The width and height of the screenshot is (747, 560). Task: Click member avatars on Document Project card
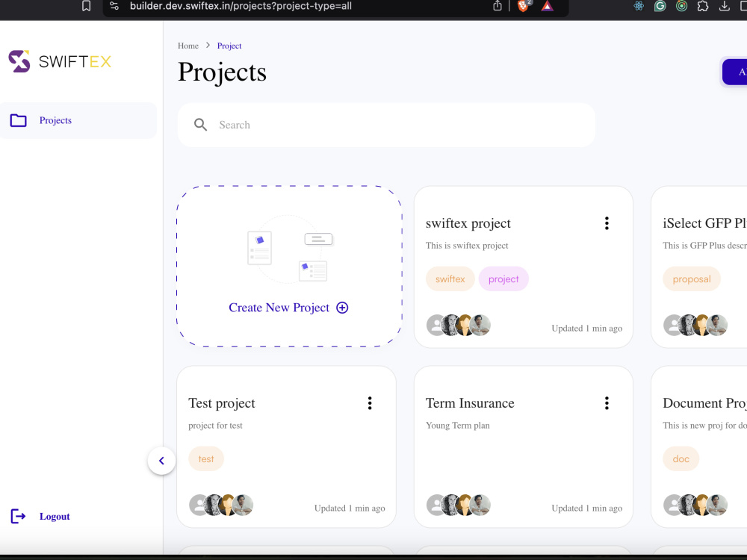[695, 505]
